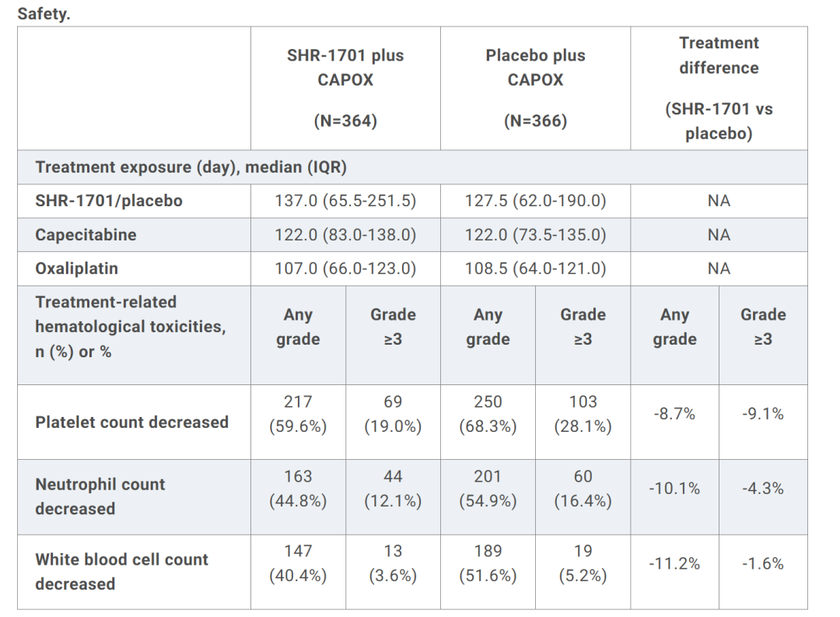Click the "Treatment-related hematological toxicities" header cell
840x617 pixels.
pos(131,327)
